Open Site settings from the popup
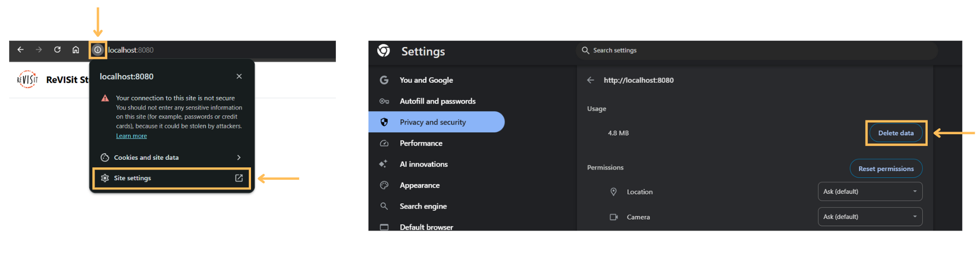Screen dimensions: 980x253 point(171,178)
